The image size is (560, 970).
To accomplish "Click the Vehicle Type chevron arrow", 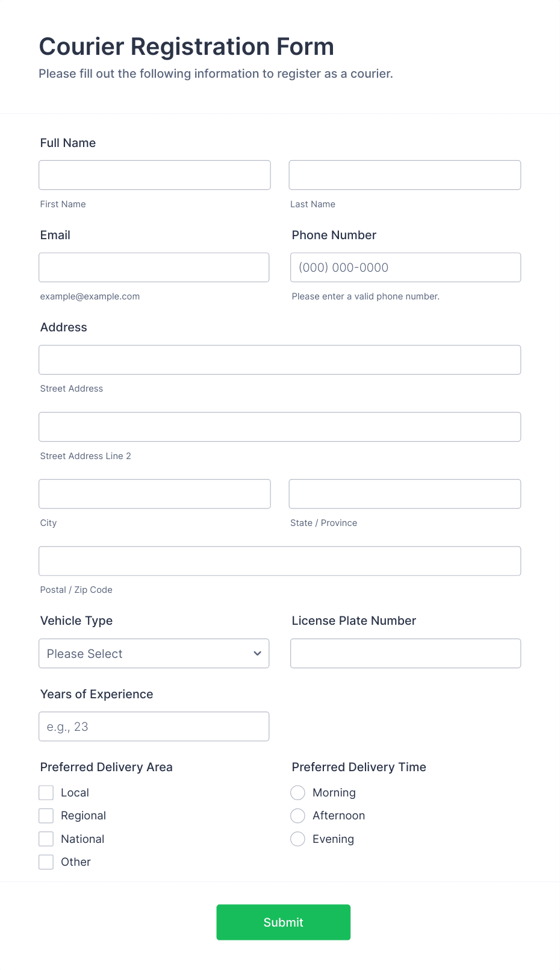I will [x=257, y=653].
